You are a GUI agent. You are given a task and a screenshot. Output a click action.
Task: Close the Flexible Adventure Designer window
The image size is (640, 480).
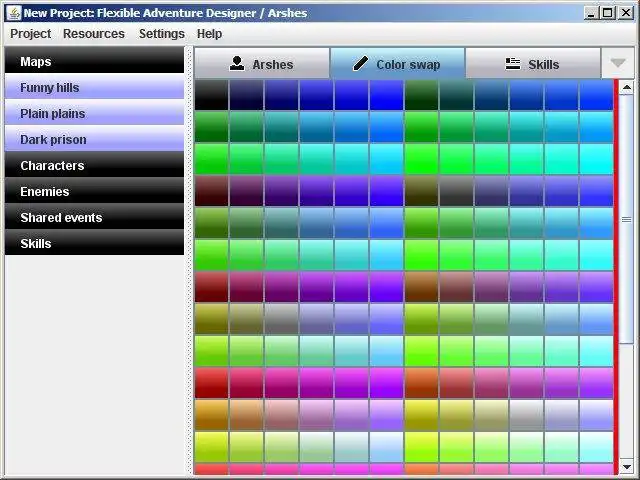point(625,13)
